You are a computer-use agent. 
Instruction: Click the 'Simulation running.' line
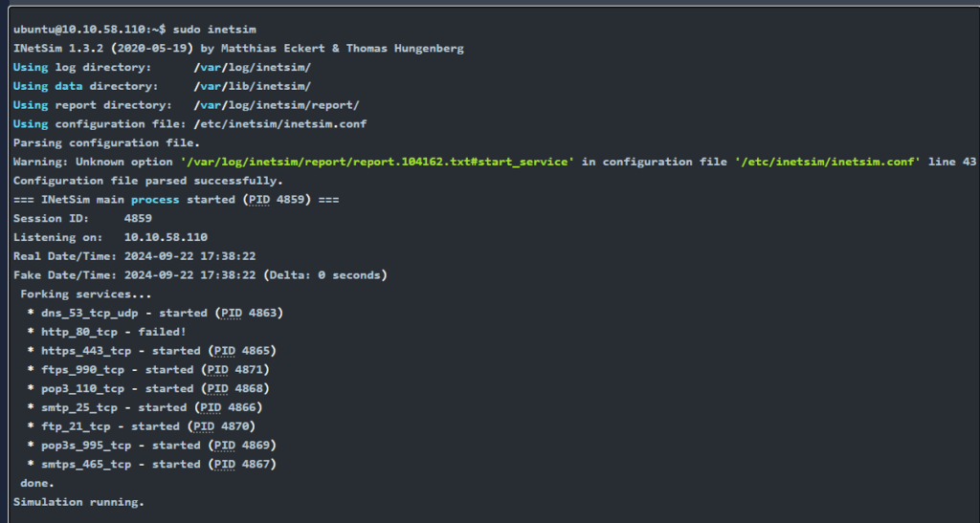(78, 502)
